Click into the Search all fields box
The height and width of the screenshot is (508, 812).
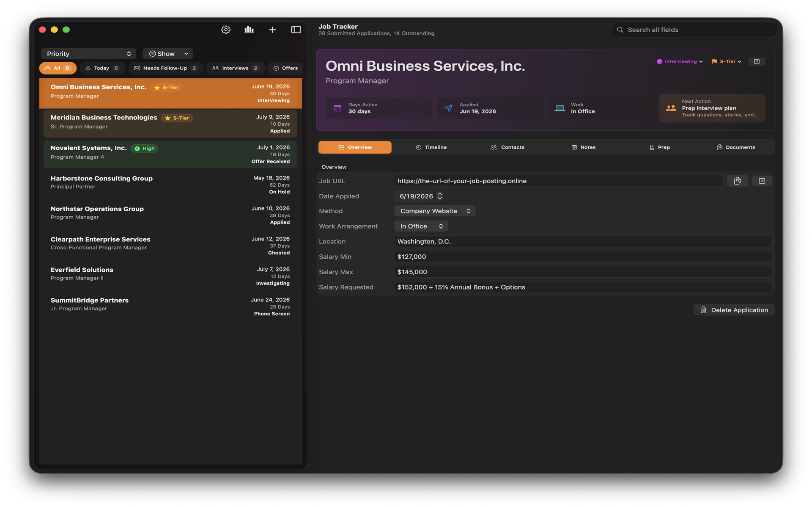(x=694, y=30)
